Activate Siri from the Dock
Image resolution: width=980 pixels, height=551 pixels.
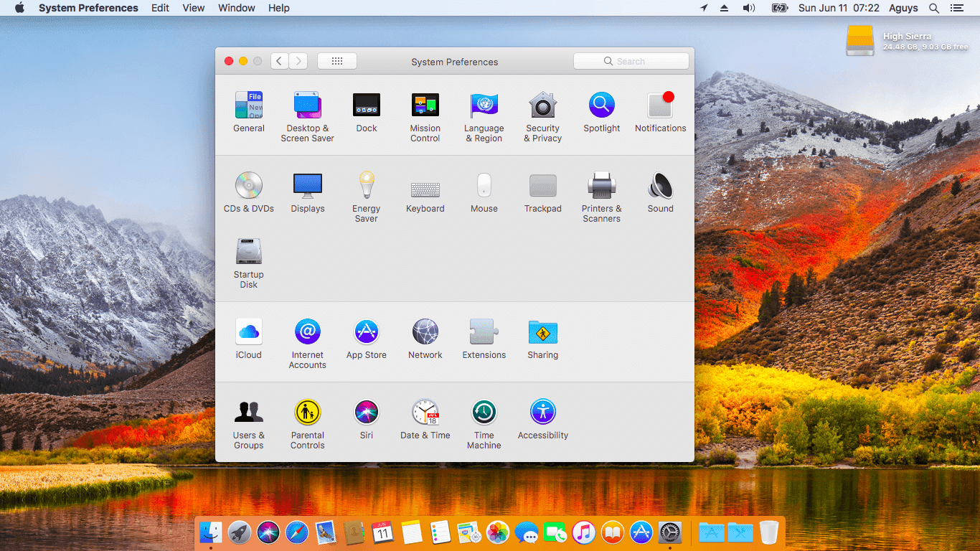(268, 532)
